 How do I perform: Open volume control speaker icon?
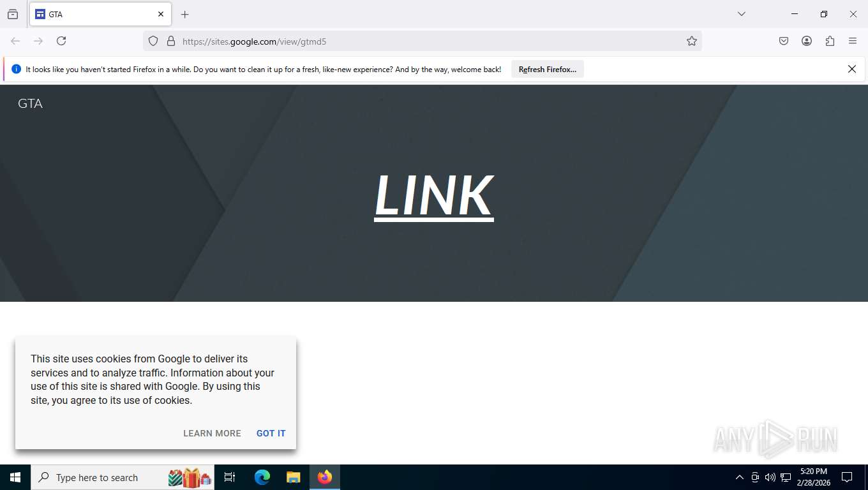click(770, 477)
